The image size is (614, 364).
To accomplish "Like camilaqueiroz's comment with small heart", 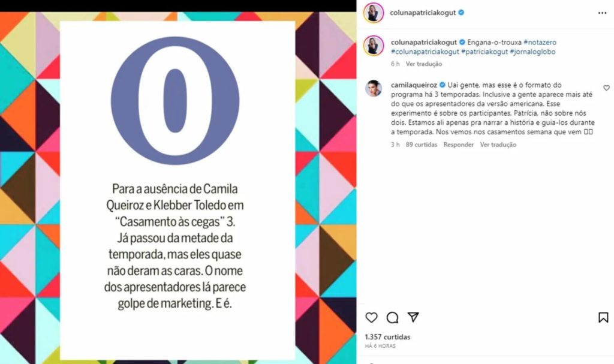I will pos(606,88).
